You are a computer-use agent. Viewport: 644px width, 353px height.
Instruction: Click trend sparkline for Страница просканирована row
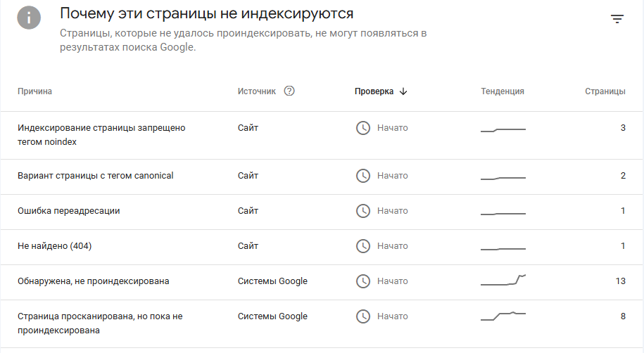point(503,316)
